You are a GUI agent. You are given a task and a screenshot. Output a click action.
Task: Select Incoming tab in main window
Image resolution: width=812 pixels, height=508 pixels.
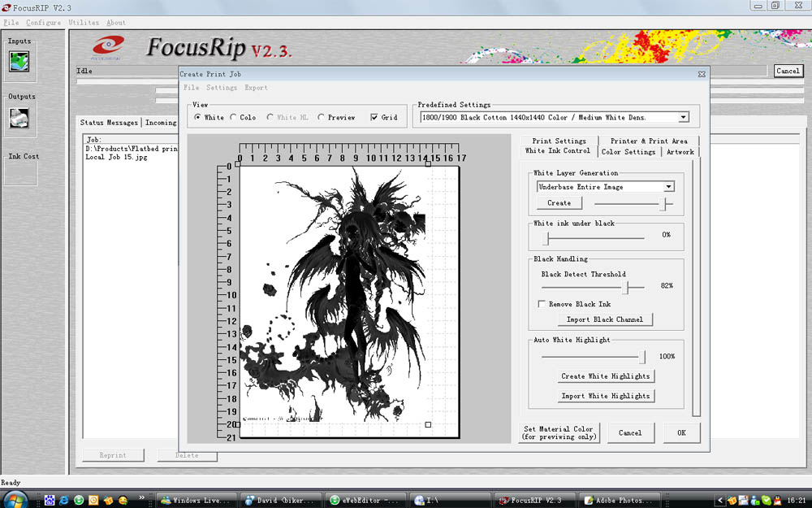161,123
